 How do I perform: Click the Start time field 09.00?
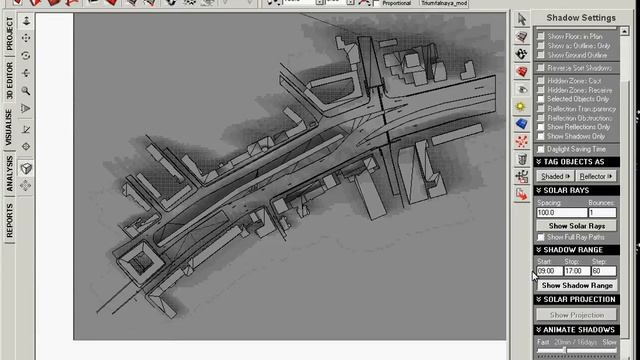click(x=549, y=271)
